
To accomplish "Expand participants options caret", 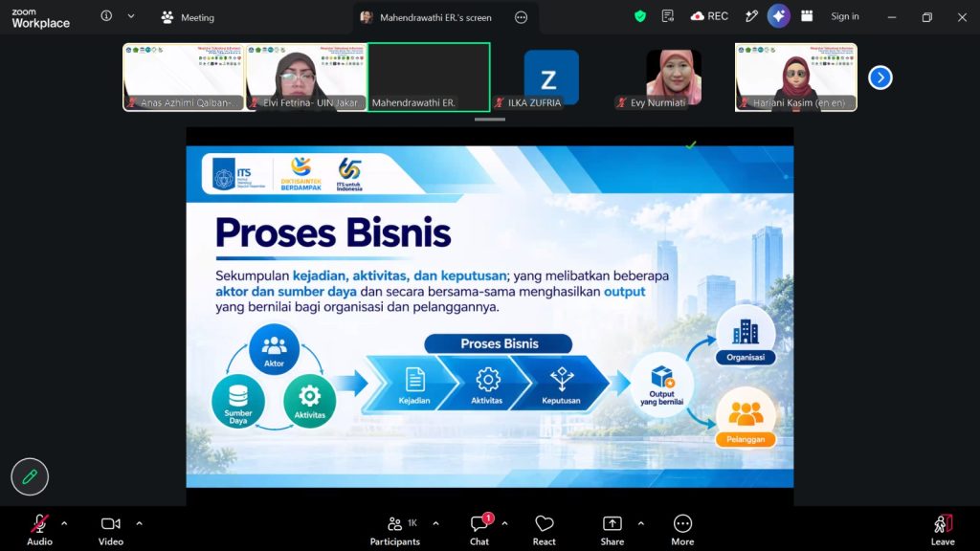I will 435,523.
